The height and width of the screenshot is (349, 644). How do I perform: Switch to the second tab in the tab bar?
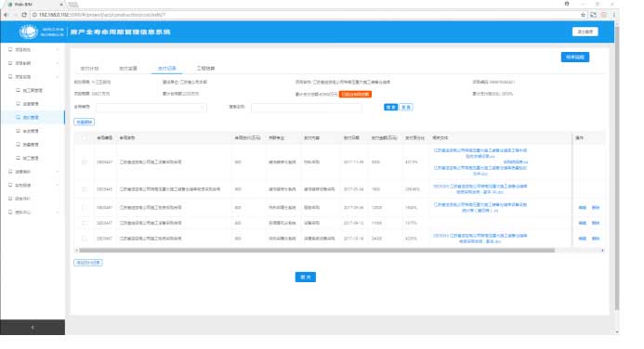128,69
